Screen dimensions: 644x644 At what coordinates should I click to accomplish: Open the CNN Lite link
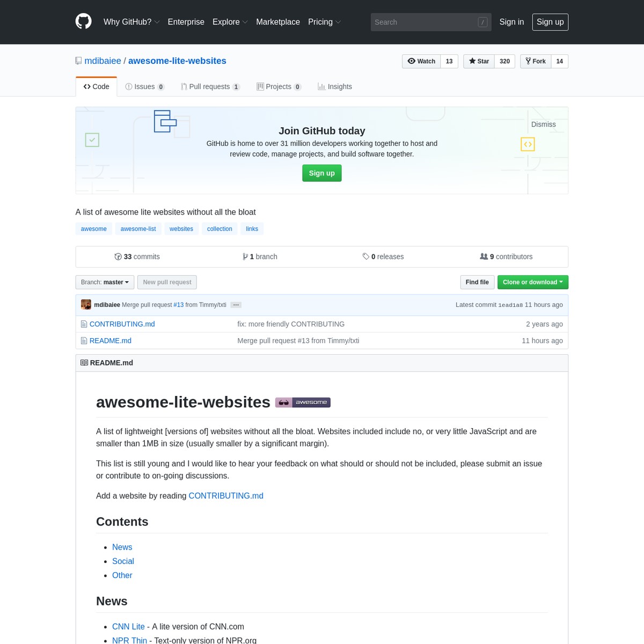[128, 627]
